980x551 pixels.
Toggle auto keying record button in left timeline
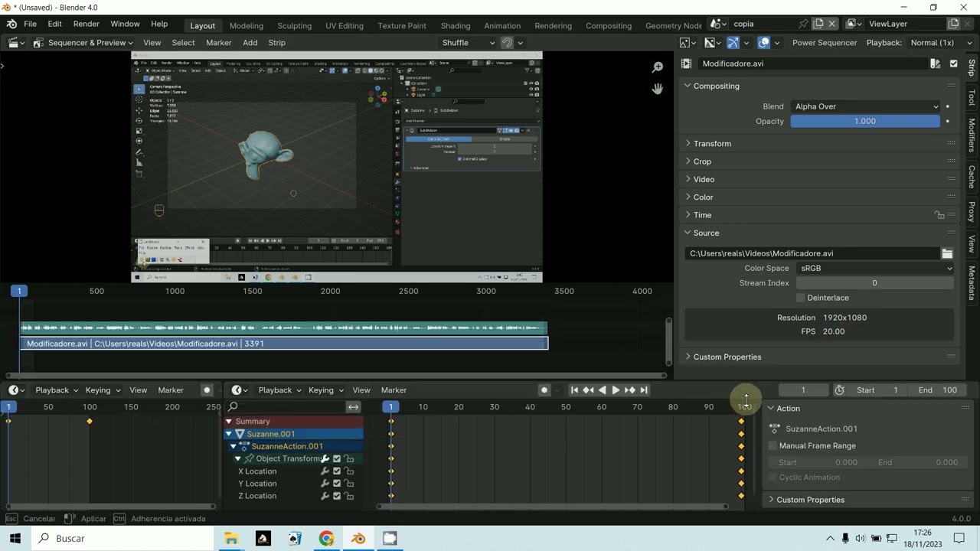tap(207, 390)
